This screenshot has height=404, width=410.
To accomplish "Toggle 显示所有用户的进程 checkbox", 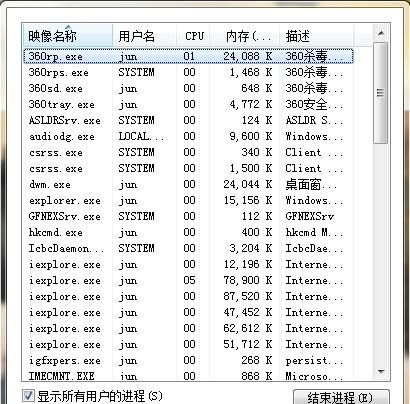I will click(28, 396).
